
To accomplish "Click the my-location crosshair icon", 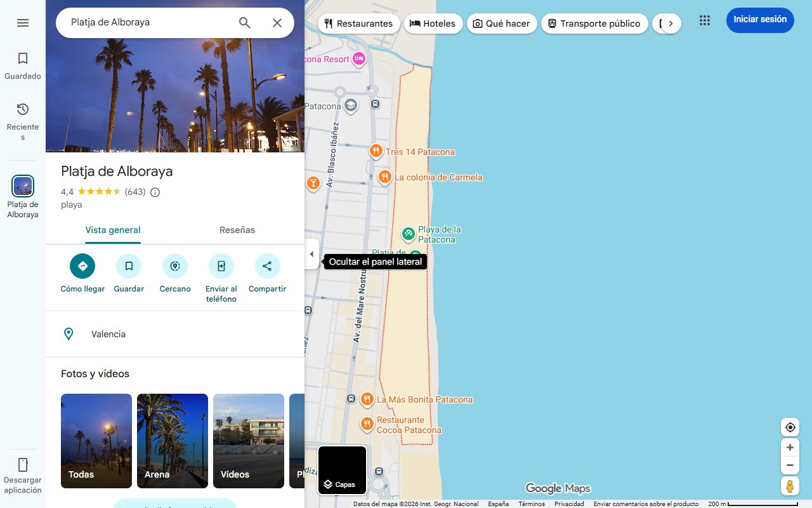I will coord(790,427).
